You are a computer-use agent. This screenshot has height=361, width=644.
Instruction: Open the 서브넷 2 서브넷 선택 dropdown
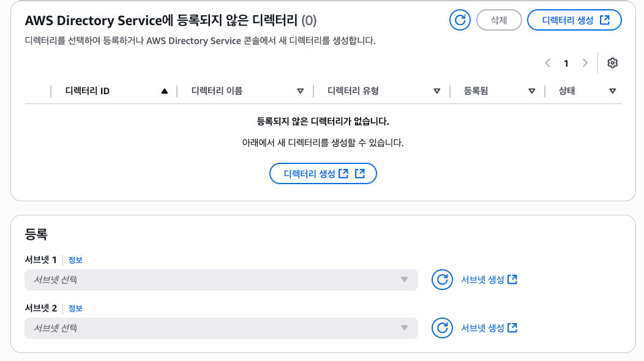pos(221,328)
